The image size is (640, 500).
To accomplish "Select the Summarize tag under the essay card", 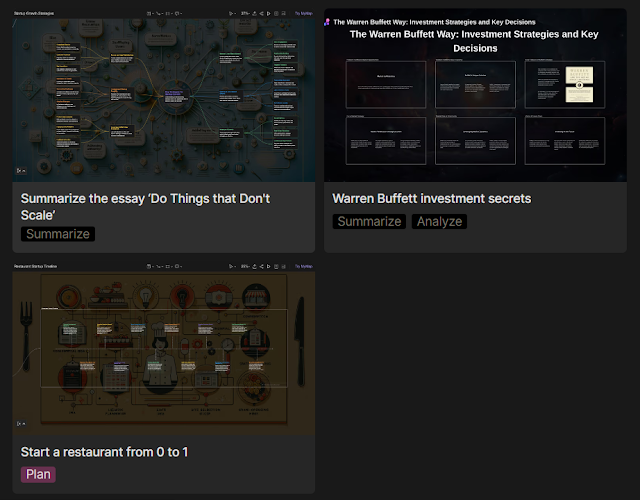I will click(58, 234).
